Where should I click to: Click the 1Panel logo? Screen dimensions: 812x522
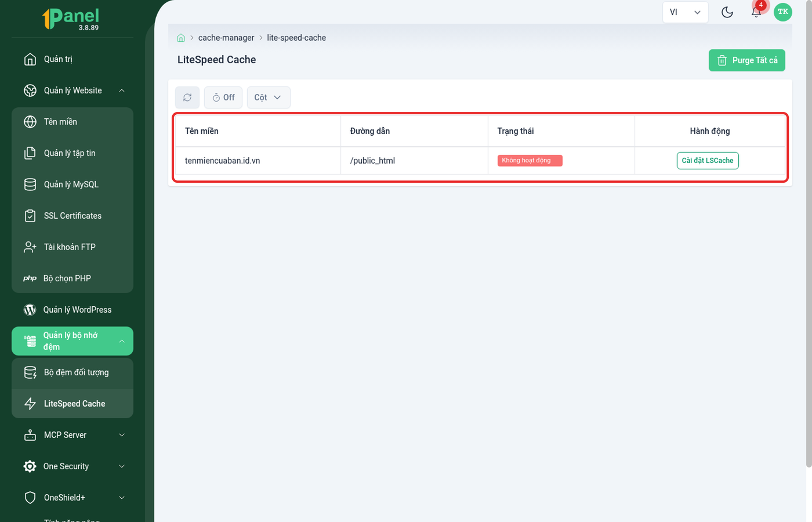(x=71, y=19)
